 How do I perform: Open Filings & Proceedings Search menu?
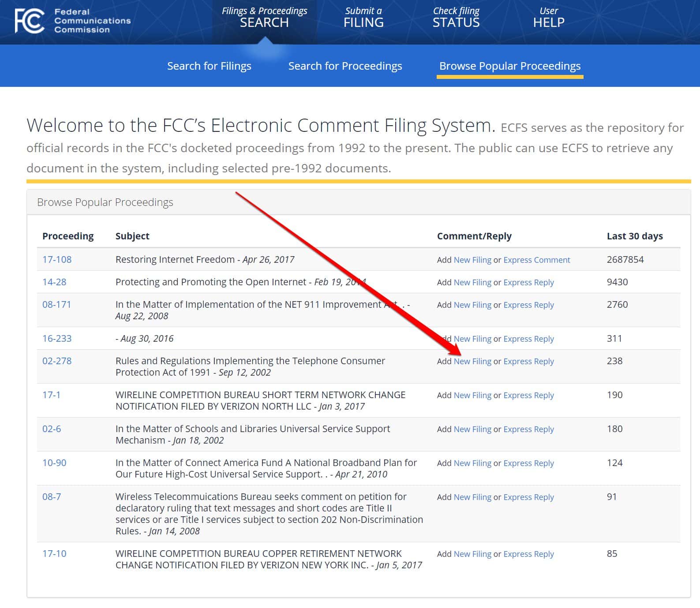coord(264,18)
